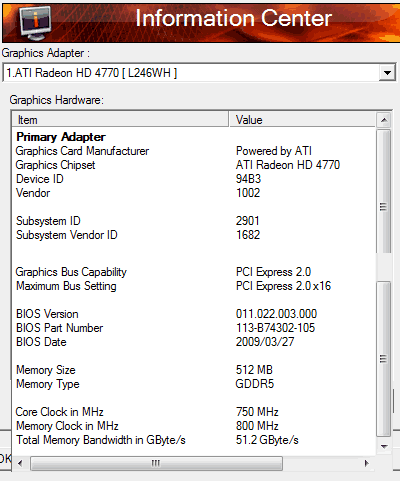The image size is (400, 481).
Task: Click the horizontal scrollbar left arrow
Action: point(20,463)
